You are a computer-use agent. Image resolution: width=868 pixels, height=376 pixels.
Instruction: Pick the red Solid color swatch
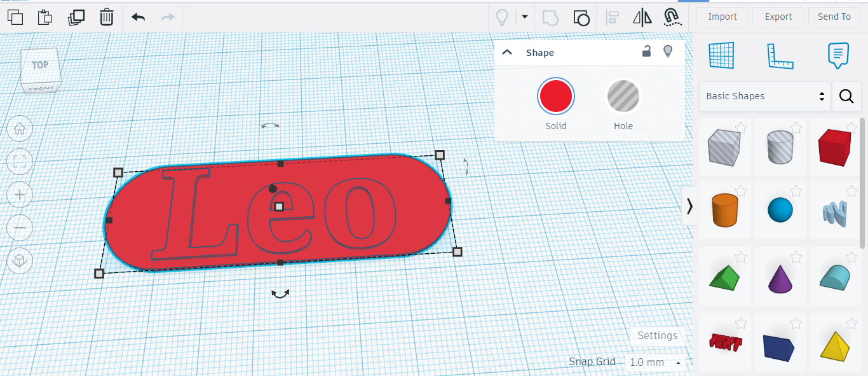pyautogui.click(x=556, y=96)
